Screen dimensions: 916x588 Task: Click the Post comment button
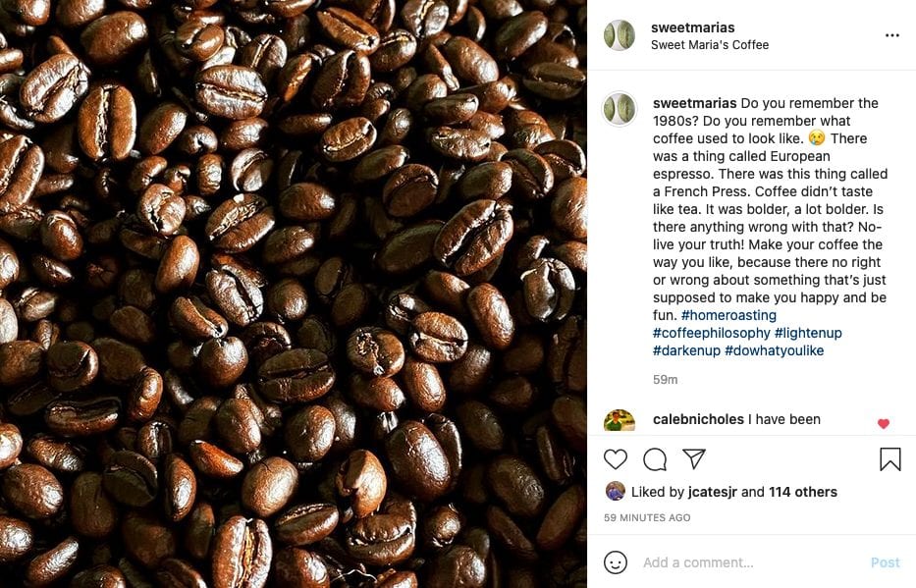[885, 562]
